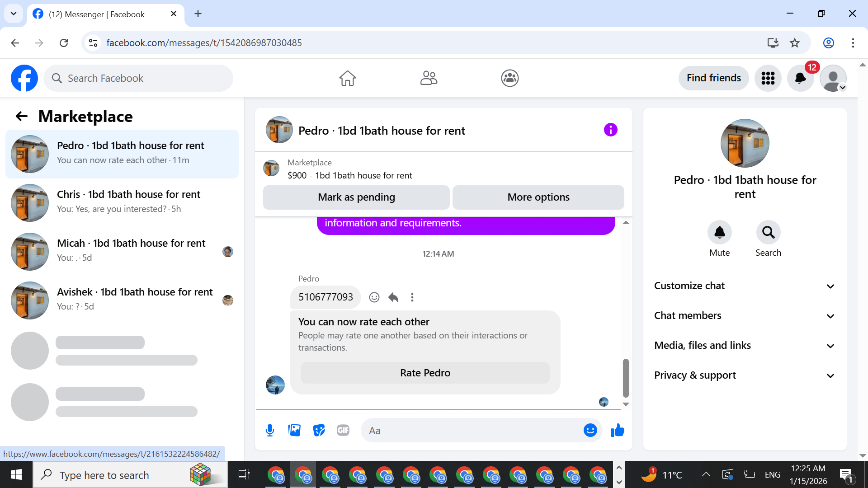Mute this Pedro conversation
Screen dimensions: 868x488
point(719,233)
